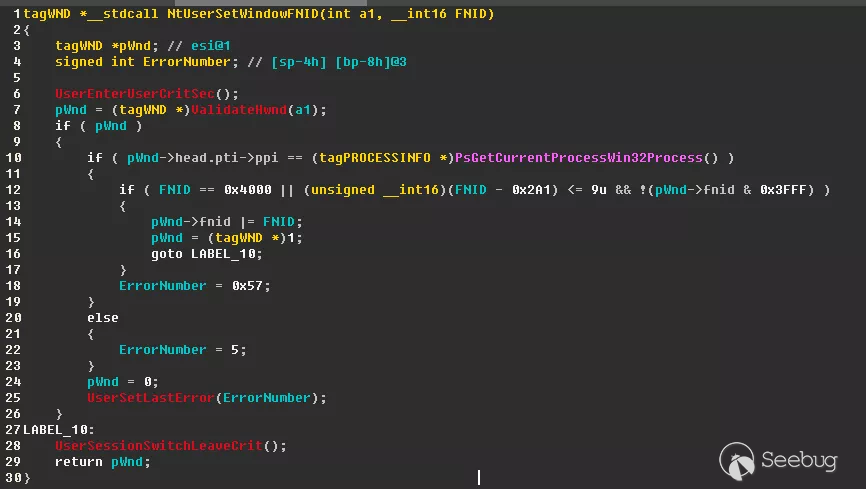Click 'pWnd->fnid |= FNID;' on line 14
This screenshot has width=866, height=489.
[x=227, y=222]
